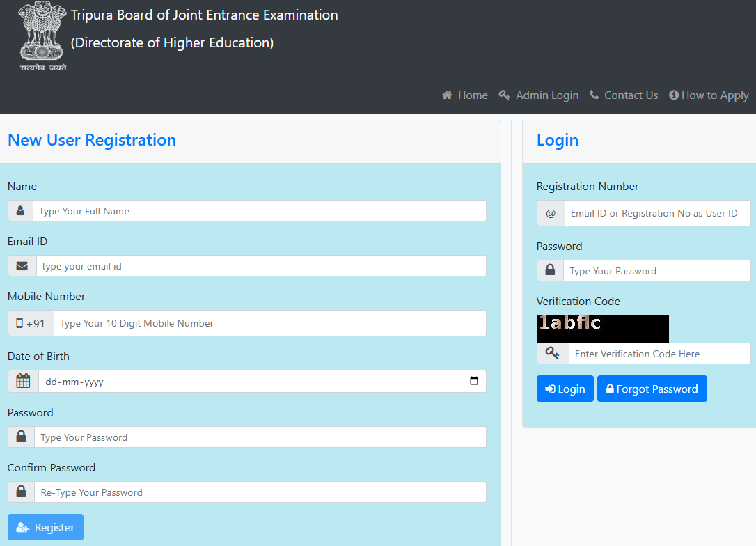Click the Forgot Password button
This screenshot has width=756, height=546.
(652, 389)
